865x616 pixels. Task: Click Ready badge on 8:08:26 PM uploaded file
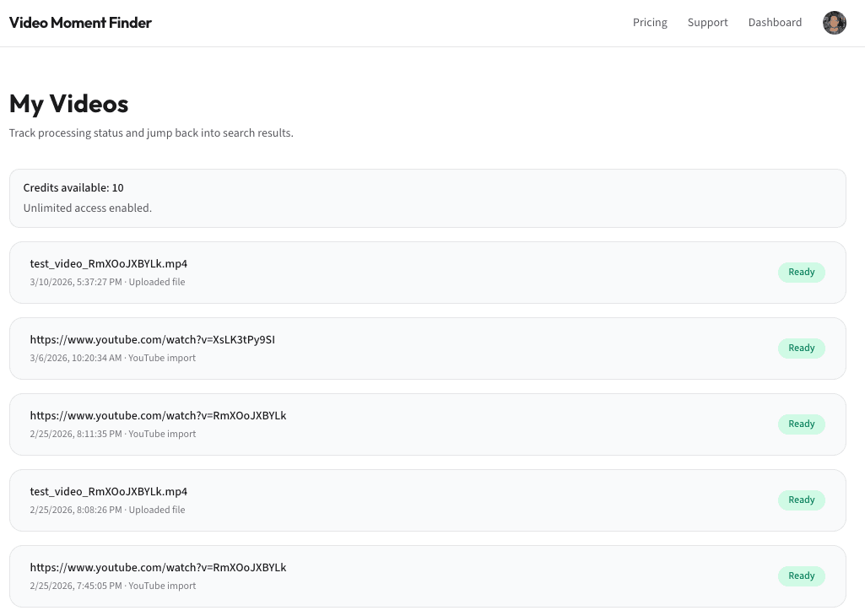(x=801, y=500)
